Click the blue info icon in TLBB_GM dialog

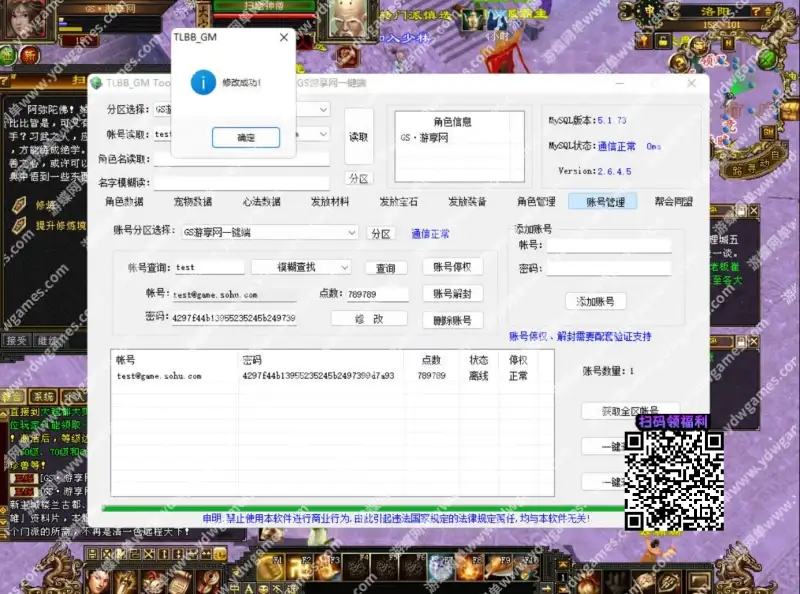[203, 82]
